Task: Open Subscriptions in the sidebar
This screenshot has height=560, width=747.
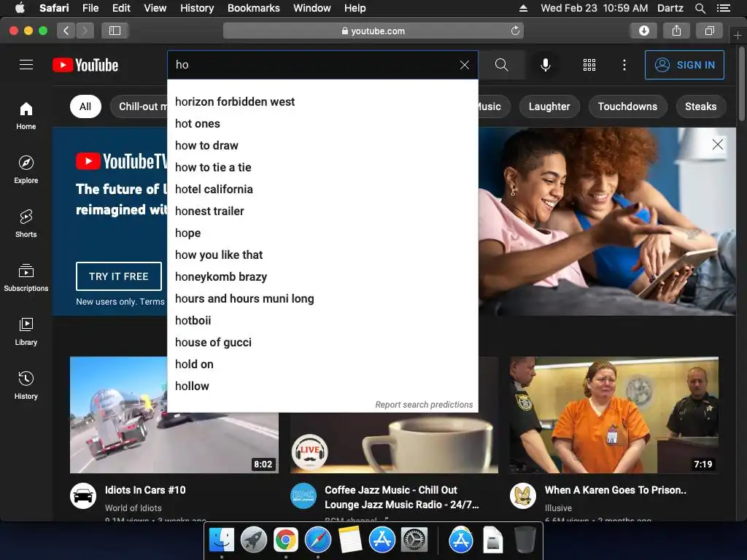Action: click(26, 277)
